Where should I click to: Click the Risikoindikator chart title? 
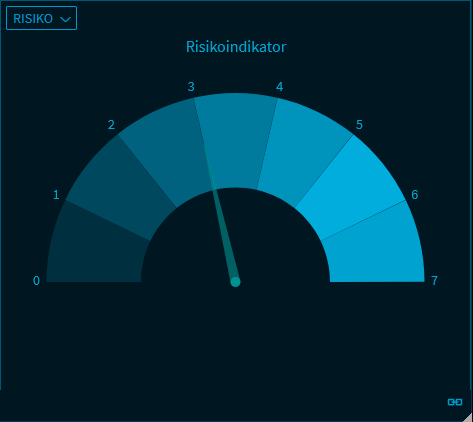coord(236,47)
